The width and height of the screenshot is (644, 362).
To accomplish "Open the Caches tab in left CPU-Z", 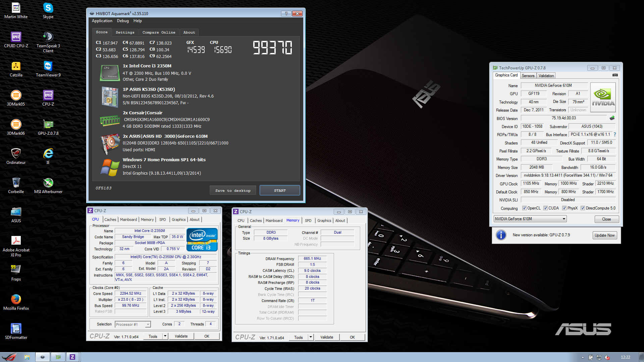I will [110, 220].
